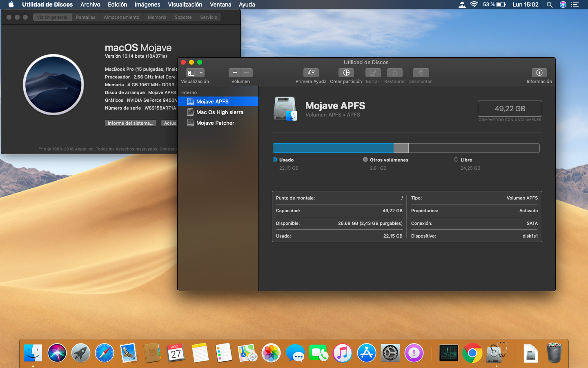Click the Restaurar toolbar icon
Viewport: 588px width, 368px height.
click(395, 73)
